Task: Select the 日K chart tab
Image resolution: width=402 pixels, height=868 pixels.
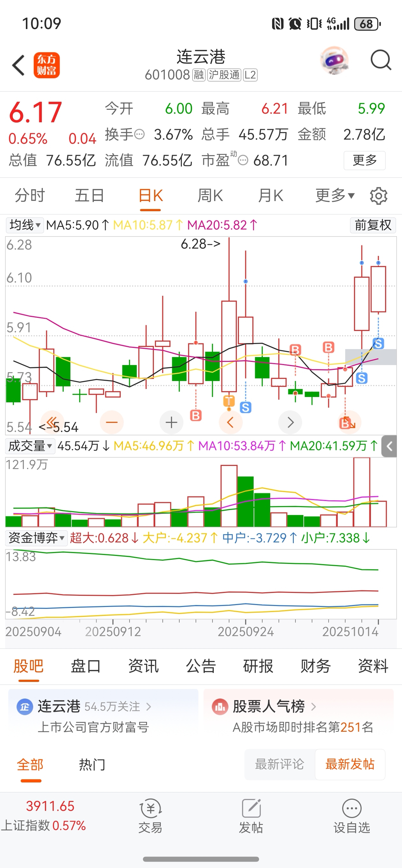Action: click(151, 196)
